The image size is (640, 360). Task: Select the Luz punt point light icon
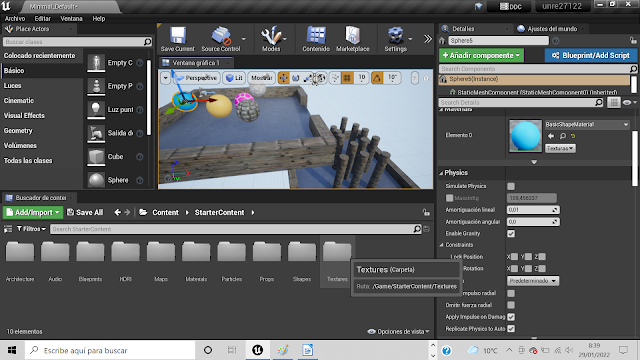[x=96, y=110]
